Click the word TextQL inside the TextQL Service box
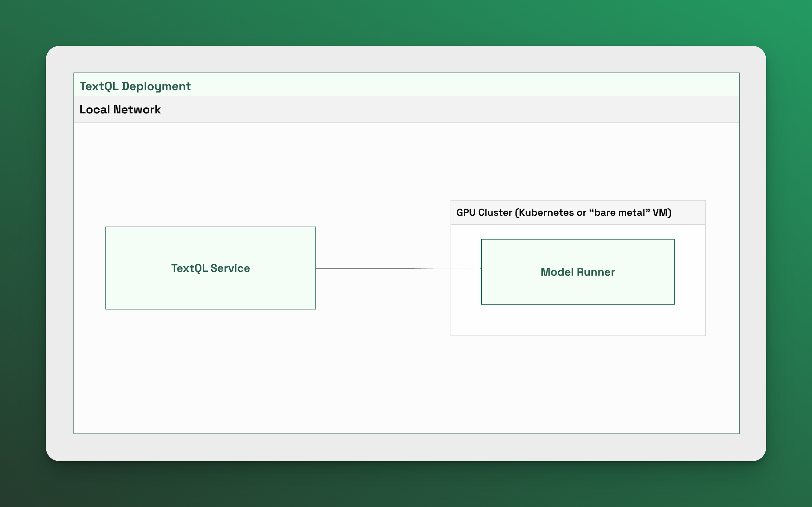The image size is (812, 507). tap(189, 268)
